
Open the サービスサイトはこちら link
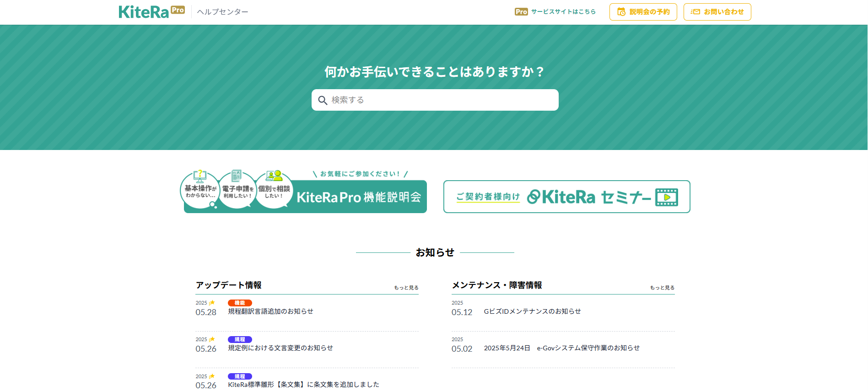tap(563, 12)
